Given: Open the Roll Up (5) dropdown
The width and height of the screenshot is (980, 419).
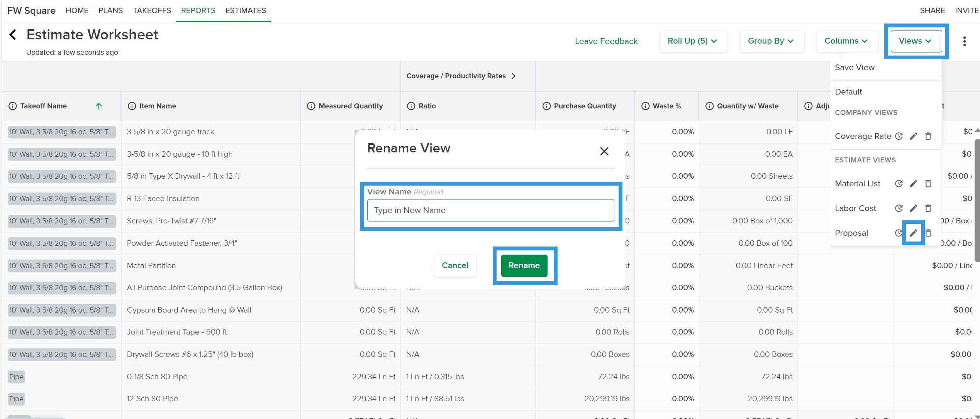Looking at the screenshot, I should [x=693, y=41].
